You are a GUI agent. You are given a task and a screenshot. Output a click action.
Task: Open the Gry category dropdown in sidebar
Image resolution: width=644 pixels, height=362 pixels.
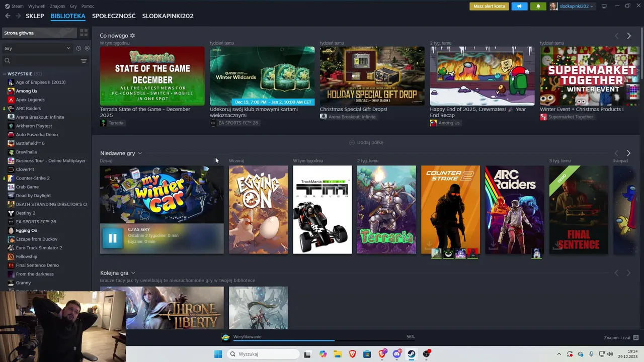[x=37, y=48]
